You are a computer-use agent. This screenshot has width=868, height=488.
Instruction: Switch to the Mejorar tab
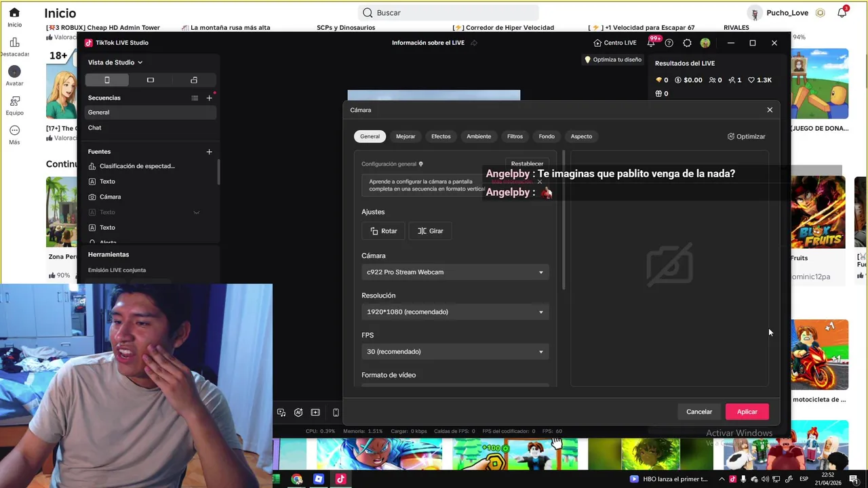406,136
